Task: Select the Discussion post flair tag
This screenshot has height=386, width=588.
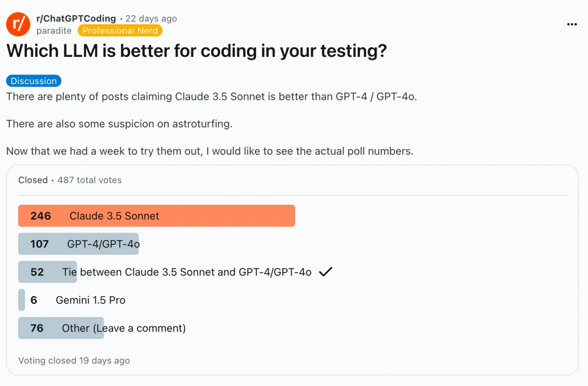Action: click(34, 81)
